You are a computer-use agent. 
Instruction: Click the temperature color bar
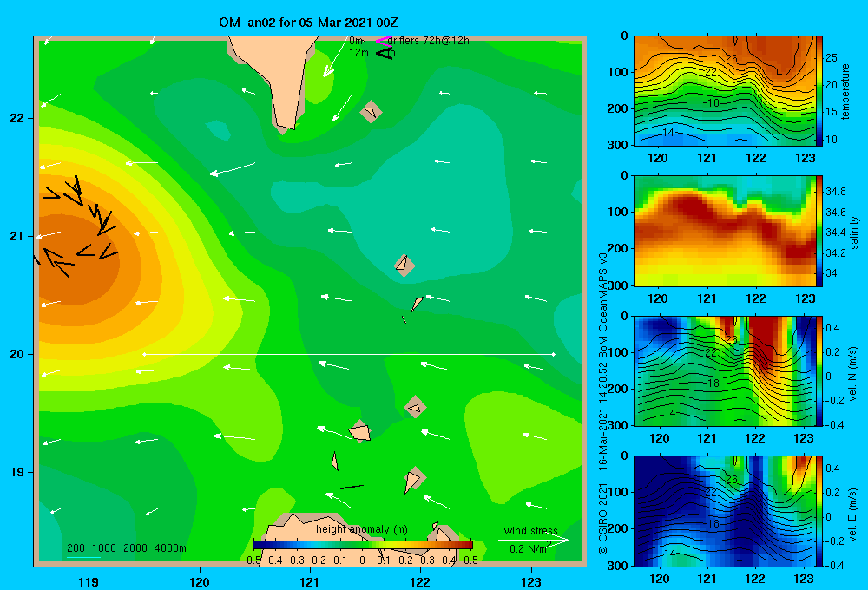[x=819, y=91]
